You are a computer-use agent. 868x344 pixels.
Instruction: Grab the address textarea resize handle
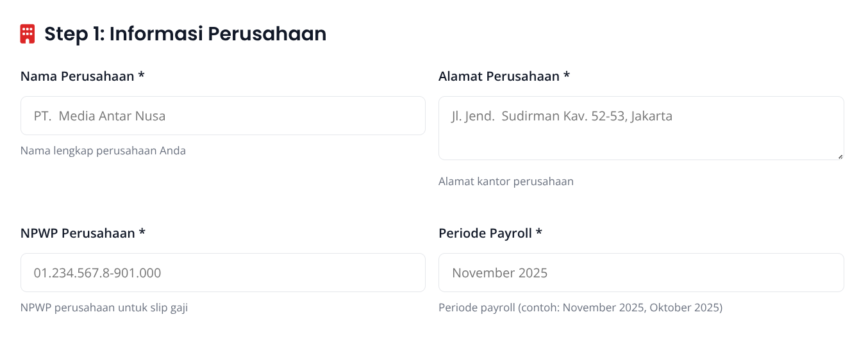[840, 156]
